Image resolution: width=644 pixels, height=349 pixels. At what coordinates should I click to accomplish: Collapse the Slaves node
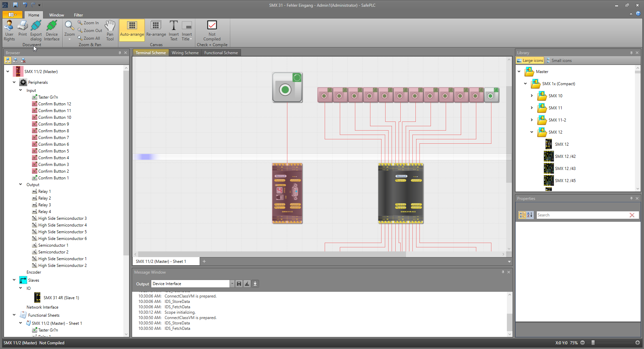[14, 280]
